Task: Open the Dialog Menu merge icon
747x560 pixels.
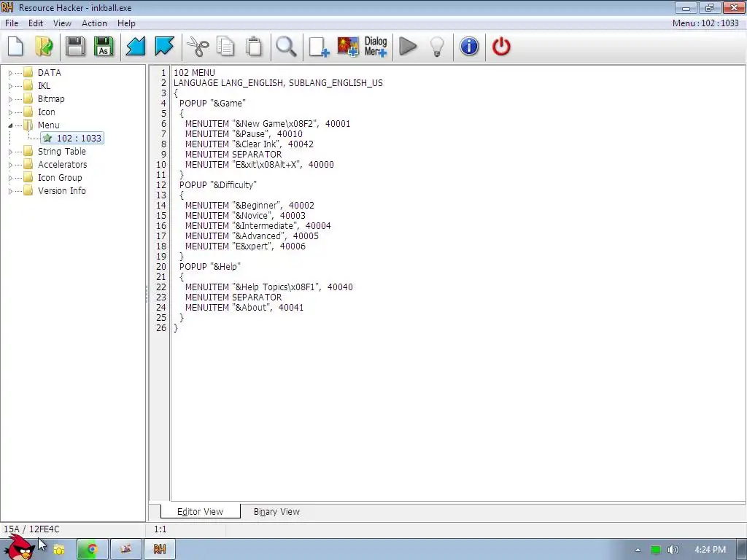Action: coord(376,47)
